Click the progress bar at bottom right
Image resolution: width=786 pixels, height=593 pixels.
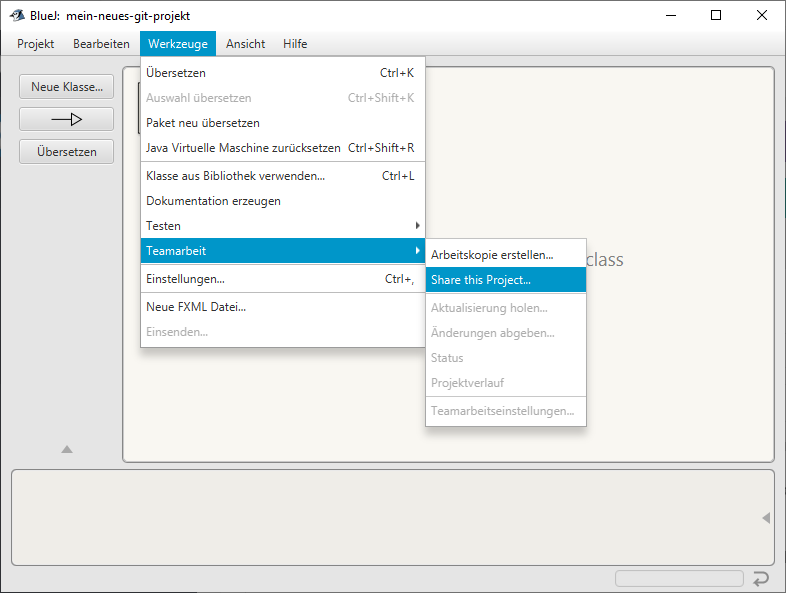pos(679,578)
